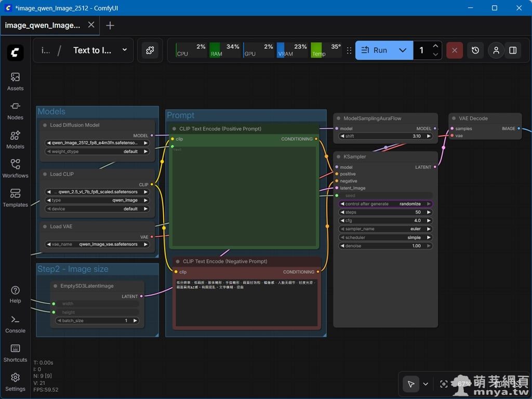Screen dimensions: 532x399
Task: Open the Nodes library panel
Action: pos(15,110)
